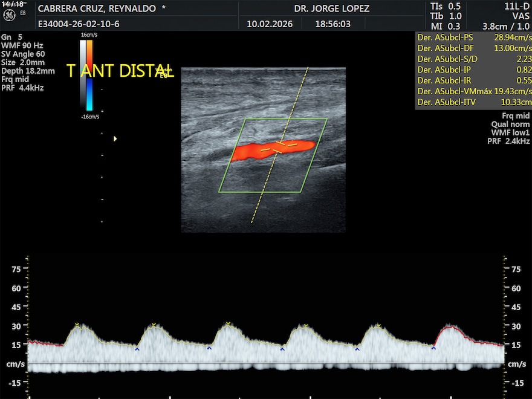
Task: Click the focal zone triangle marker
Action: coord(115,139)
